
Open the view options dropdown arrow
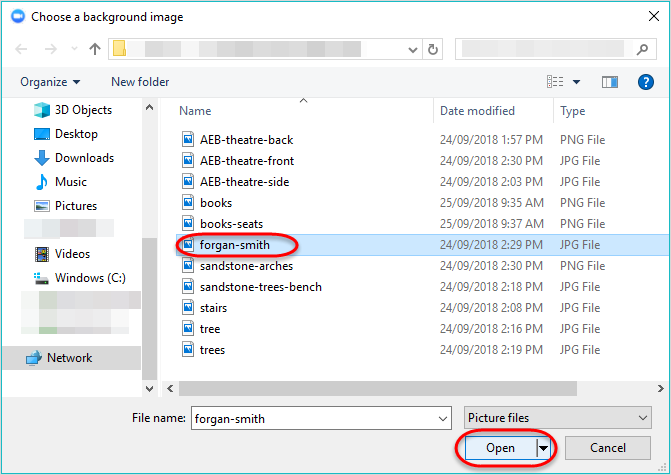[x=576, y=82]
